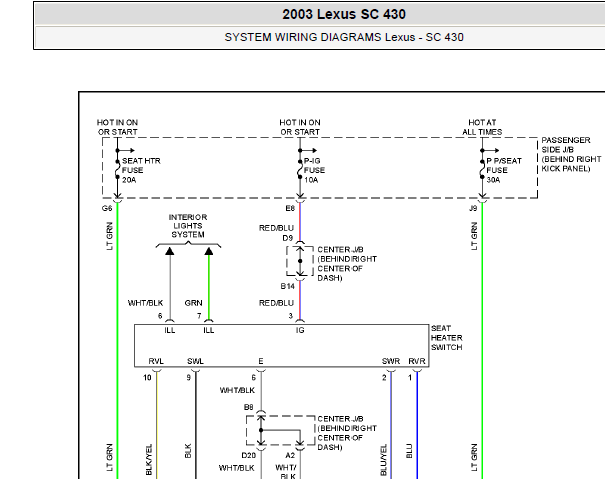The width and height of the screenshot is (605, 479).
Task: Select the 'P P/SEAT FUSE 30A' label
Action: 504,170
